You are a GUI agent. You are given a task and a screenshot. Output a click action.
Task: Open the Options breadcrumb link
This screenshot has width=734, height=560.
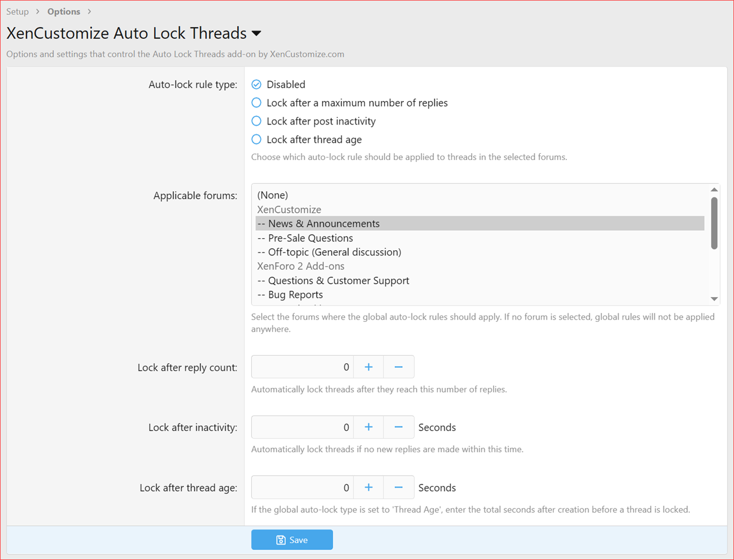pos(64,11)
